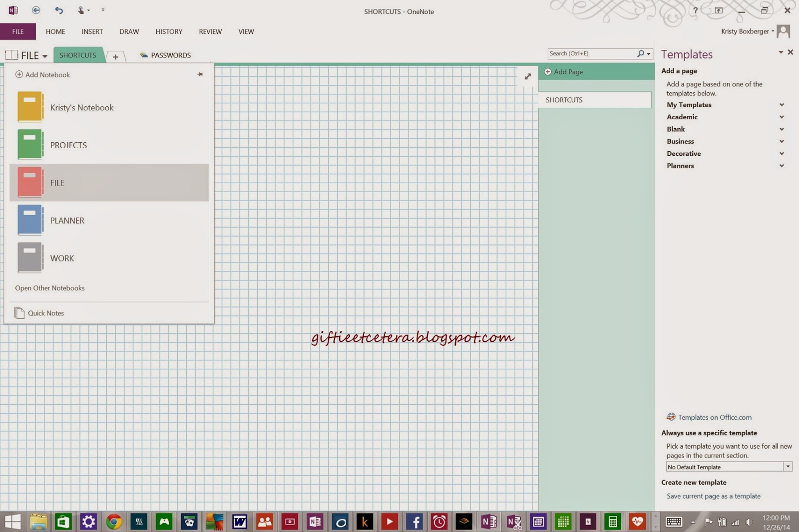Switch to the DRAW ribbon tab
Screen dimensions: 799x532
129,31
